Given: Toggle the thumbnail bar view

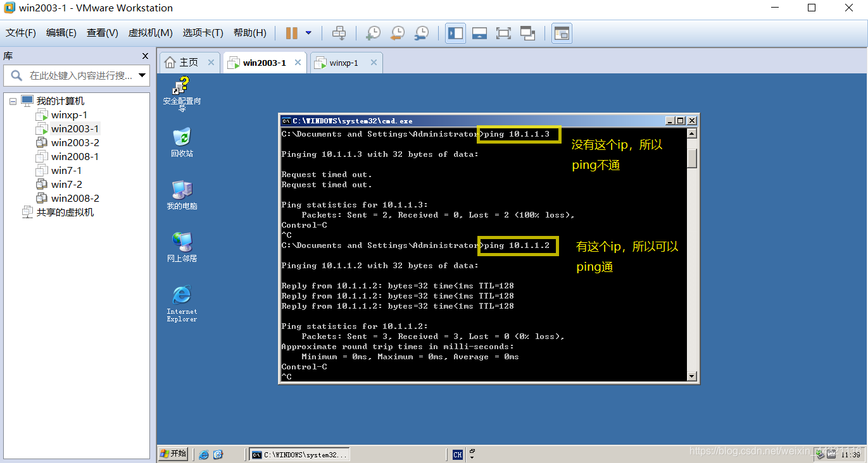Looking at the screenshot, I should pyautogui.click(x=479, y=33).
